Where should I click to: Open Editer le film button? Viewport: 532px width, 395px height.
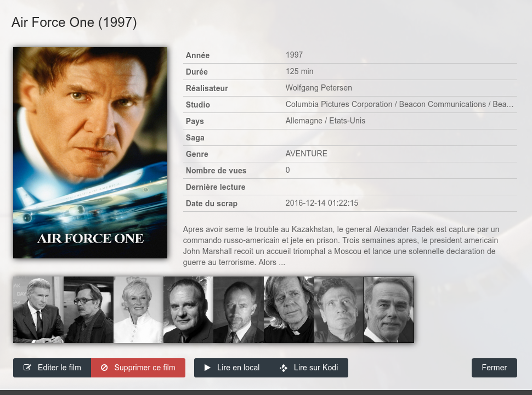[52, 368]
